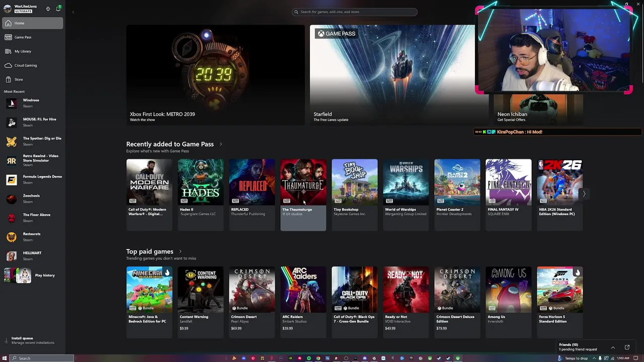Open Crimson Desert Deluxe Edition tile
The height and width of the screenshot is (362, 644).
[x=457, y=302]
